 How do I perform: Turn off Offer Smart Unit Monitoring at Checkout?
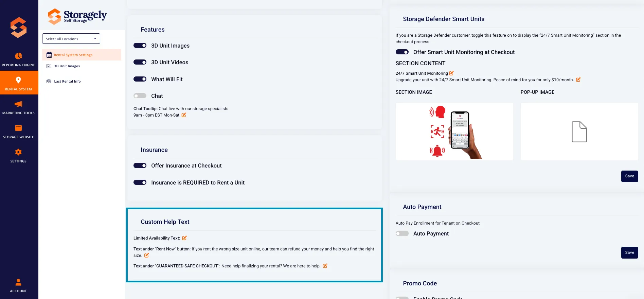pyautogui.click(x=402, y=52)
